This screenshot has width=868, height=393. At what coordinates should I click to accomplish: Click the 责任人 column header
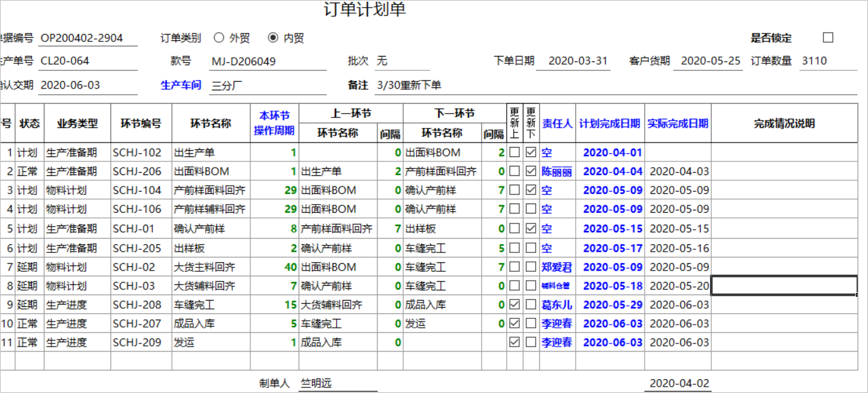558,123
